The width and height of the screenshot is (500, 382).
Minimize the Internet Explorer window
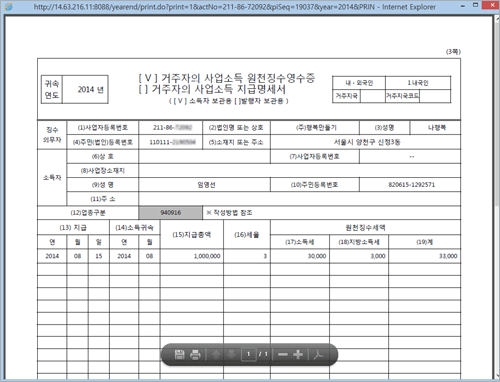[463, 6]
